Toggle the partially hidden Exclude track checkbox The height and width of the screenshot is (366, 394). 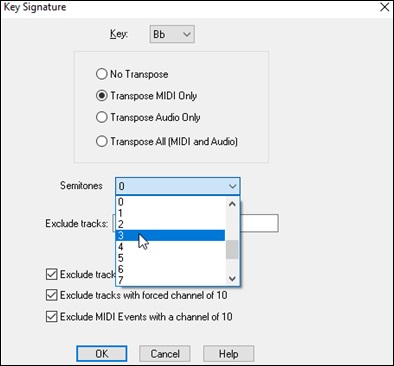[x=51, y=274]
